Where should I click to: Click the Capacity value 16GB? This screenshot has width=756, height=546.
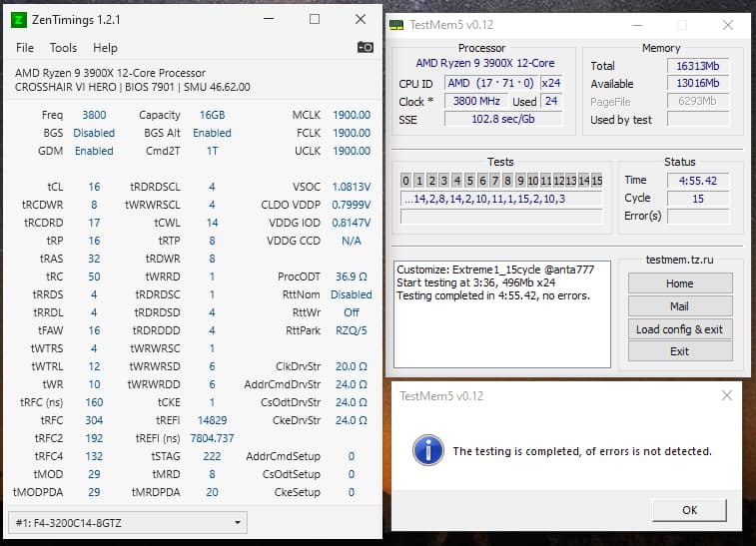click(212, 115)
